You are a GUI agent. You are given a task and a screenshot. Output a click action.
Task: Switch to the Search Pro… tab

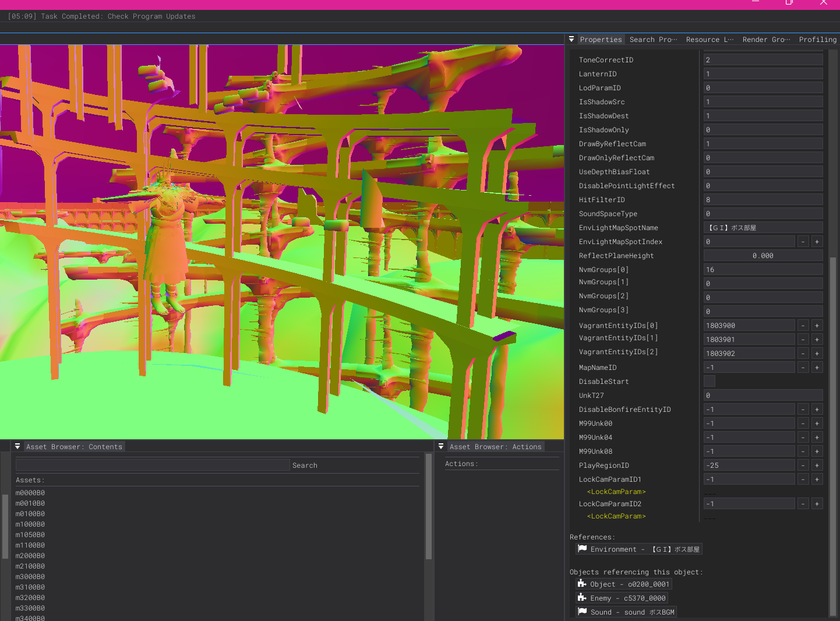[x=653, y=40]
